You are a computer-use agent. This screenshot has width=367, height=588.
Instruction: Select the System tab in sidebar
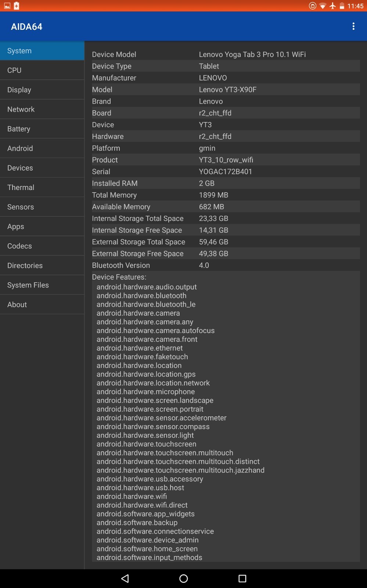click(42, 51)
